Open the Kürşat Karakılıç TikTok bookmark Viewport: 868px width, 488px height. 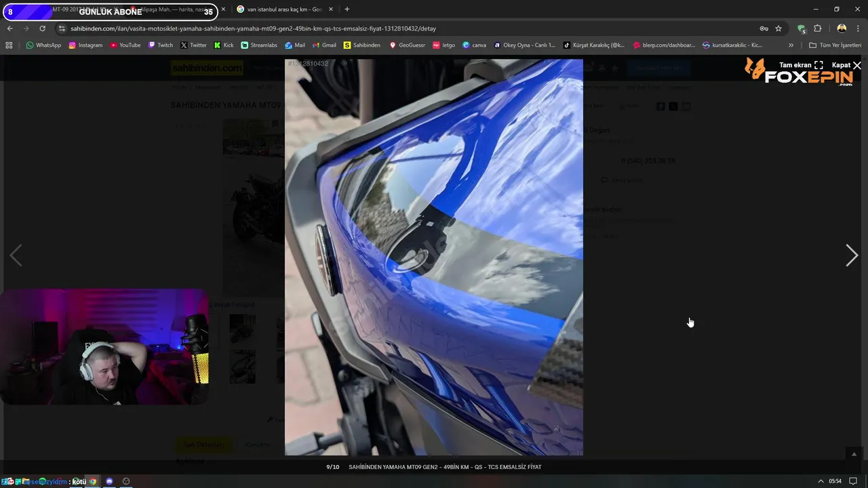(594, 45)
